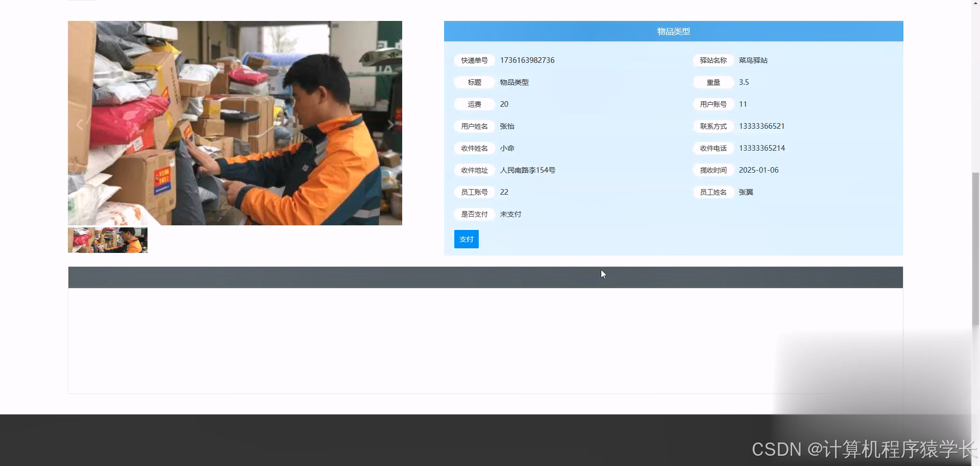Click tracking number 1736163982736

pos(527,60)
